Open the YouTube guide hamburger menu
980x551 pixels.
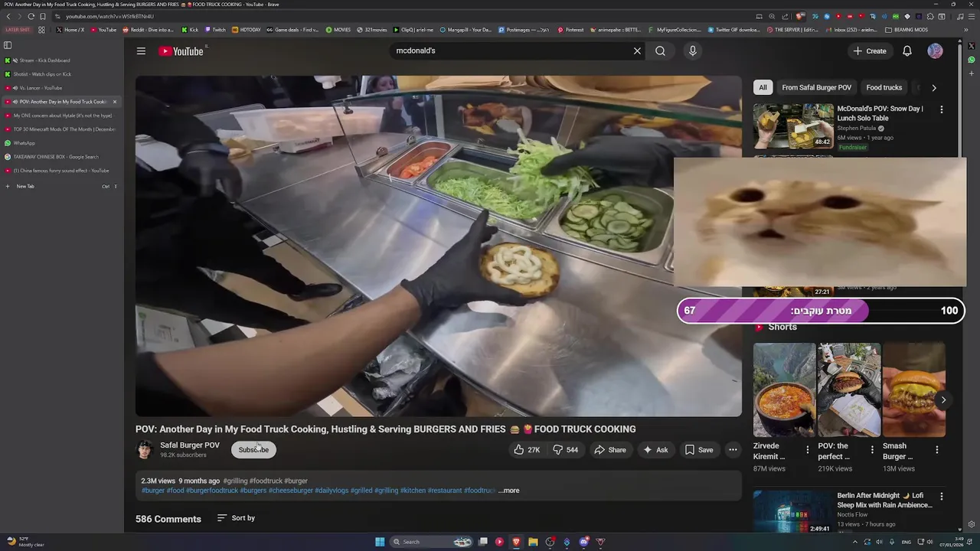[141, 51]
